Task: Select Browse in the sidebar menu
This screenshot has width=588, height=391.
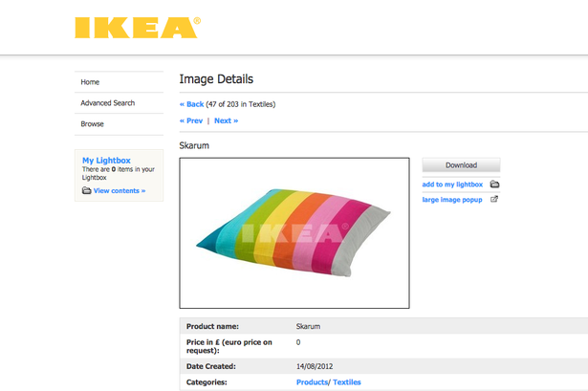Action: click(x=92, y=124)
